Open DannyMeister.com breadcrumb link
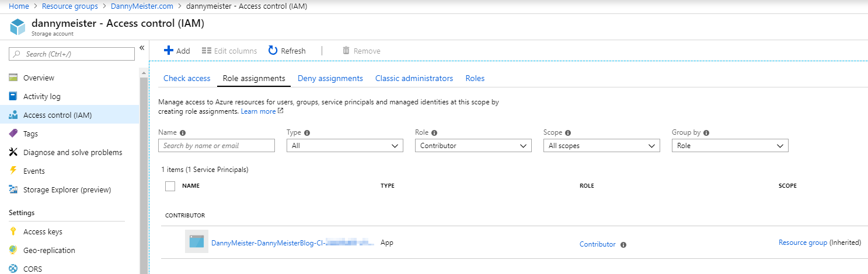This screenshot has height=274, width=868. coord(142,6)
